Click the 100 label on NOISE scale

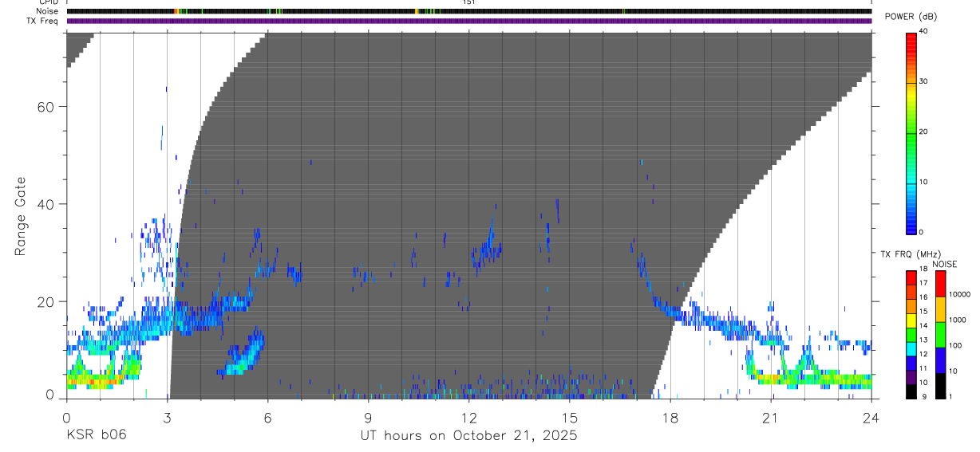pos(955,346)
